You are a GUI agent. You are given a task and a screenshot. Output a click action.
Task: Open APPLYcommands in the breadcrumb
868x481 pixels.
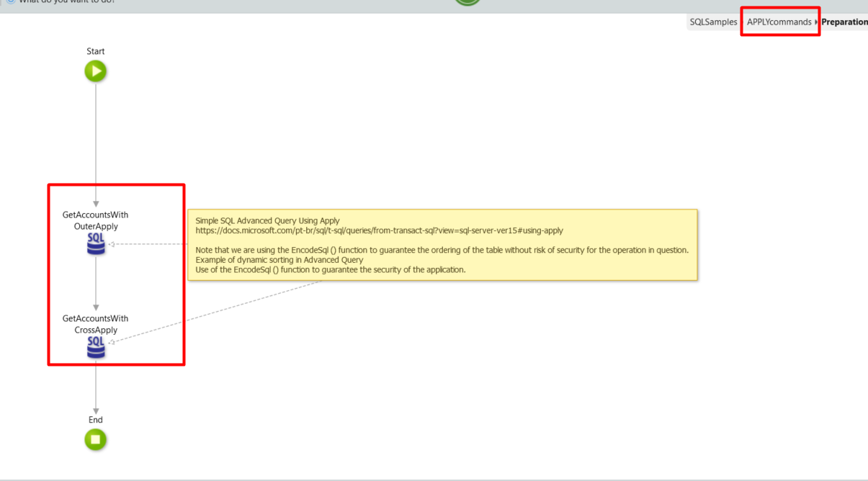pos(779,22)
